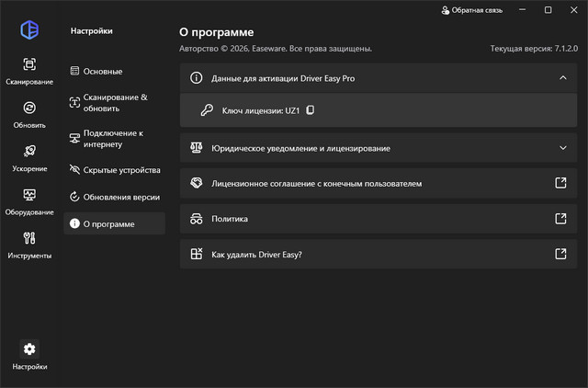Click Текущая версия: 7.1.2.0 text
588x388 pixels.
[534, 49]
